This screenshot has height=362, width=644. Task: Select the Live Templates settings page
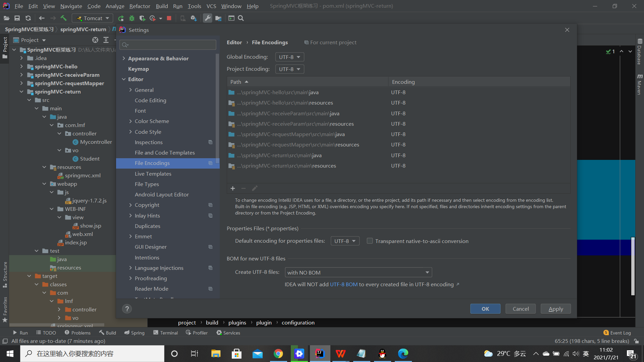coord(153,174)
